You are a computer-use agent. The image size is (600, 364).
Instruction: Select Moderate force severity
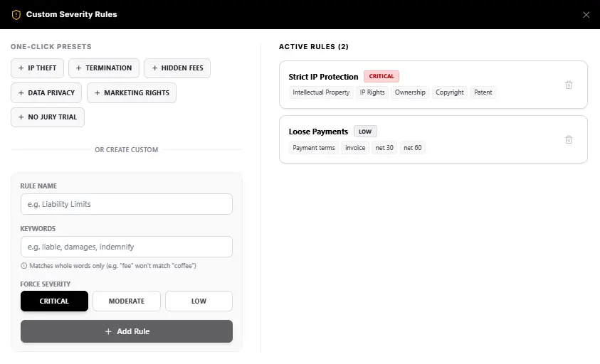[x=127, y=301]
